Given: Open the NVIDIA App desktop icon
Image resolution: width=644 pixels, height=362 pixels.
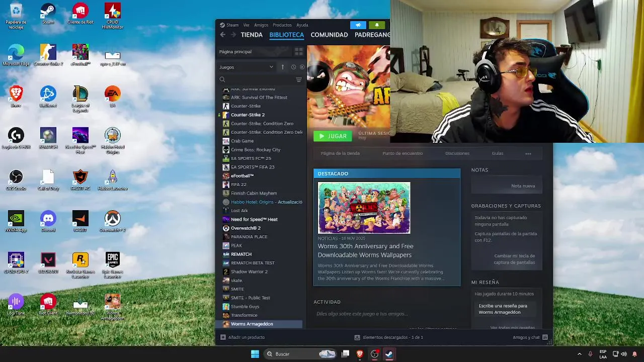Looking at the screenshot, I should tap(16, 221).
